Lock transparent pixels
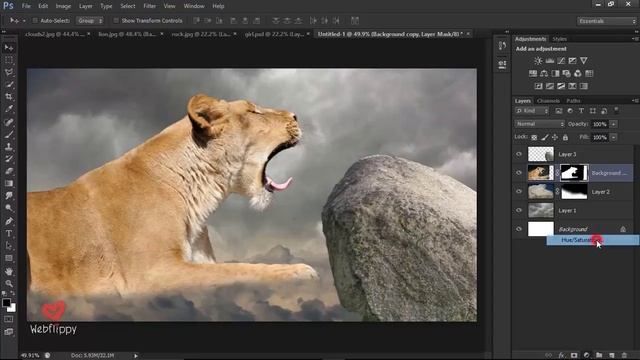 pyautogui.click(x=534, y=138)
